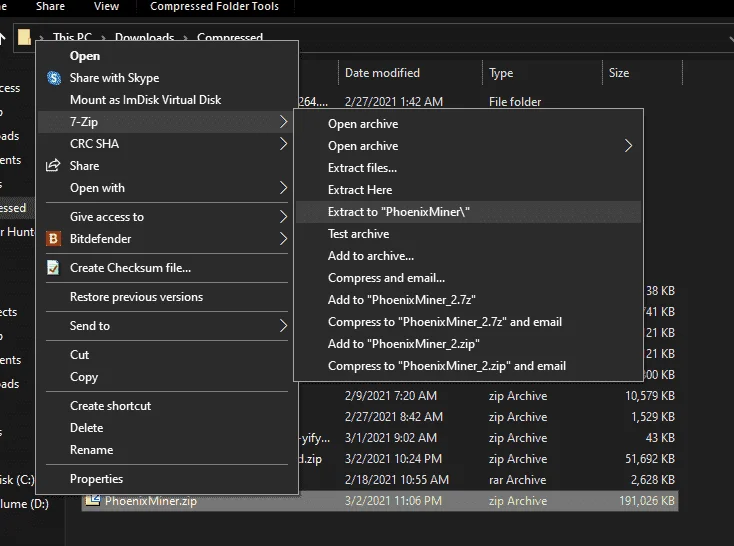734x546 pixels.
Task: Select Extract to "PhoenixMiner\"
Action: point(469,212)
